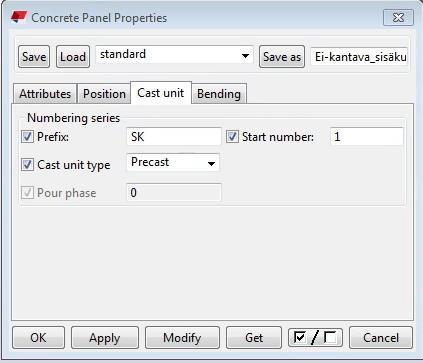
Task: Close the Concrete Panel Properties dialog
Action: point(398,17)
